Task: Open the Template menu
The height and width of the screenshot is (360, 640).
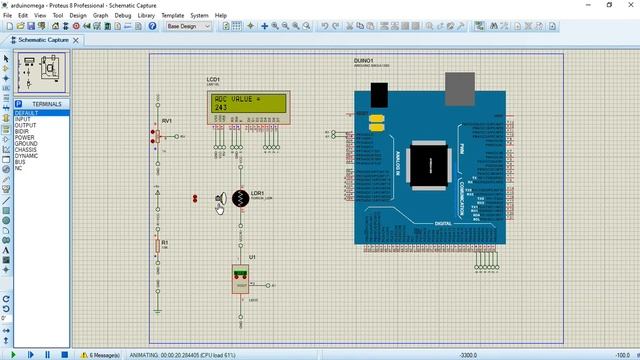Action: (x=173, y=16)
